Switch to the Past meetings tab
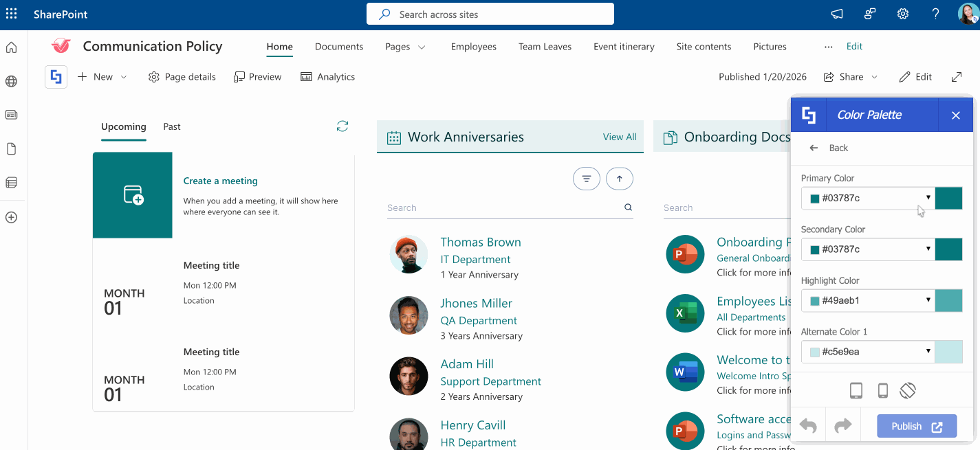The image size is (980, 450). point(171,126)
